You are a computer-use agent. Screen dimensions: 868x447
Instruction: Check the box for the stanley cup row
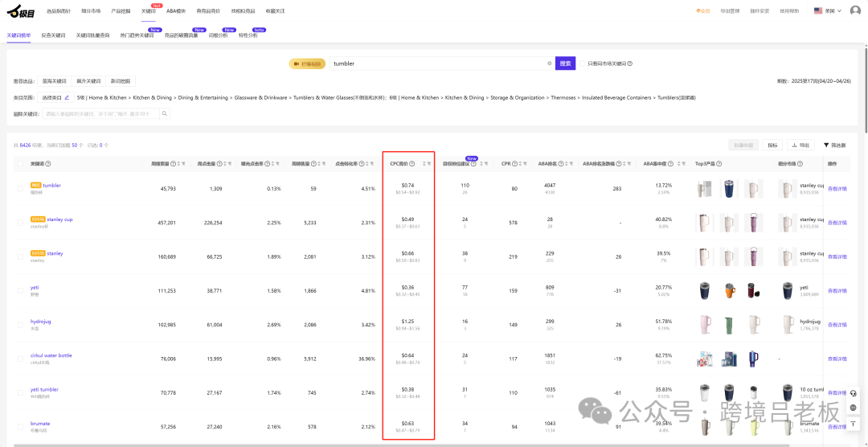click(20, 223)
